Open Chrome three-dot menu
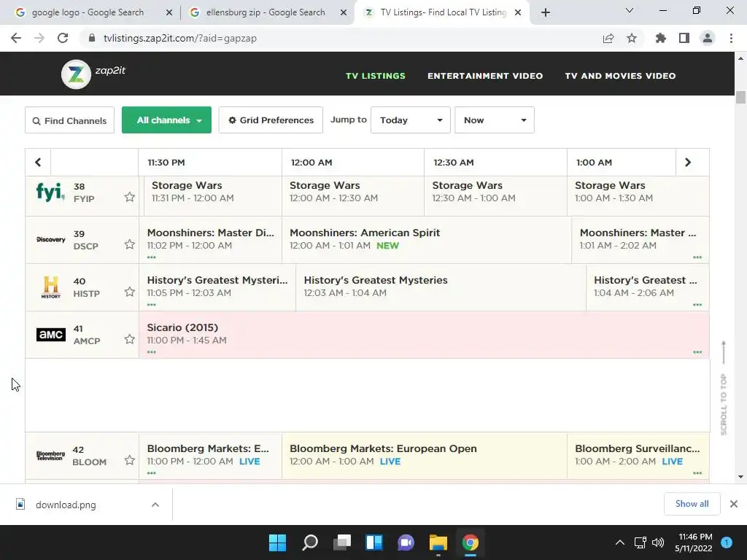 [x=731, y=38]
